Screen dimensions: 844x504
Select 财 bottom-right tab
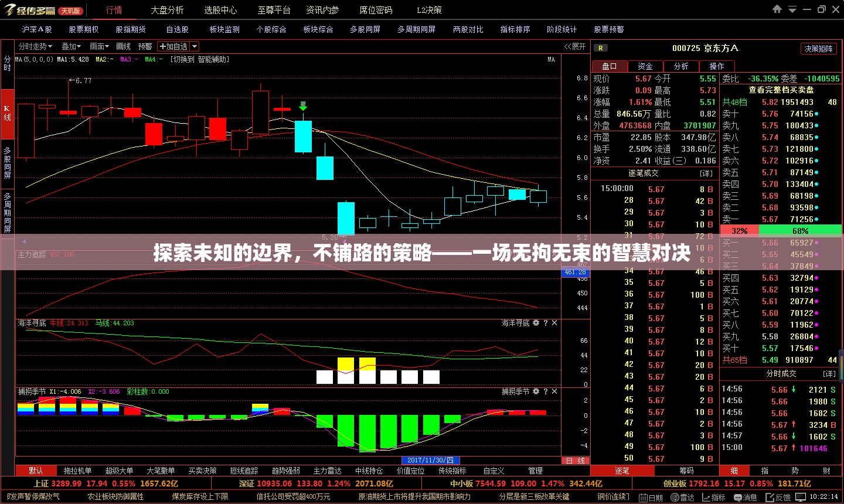[826, 471]
